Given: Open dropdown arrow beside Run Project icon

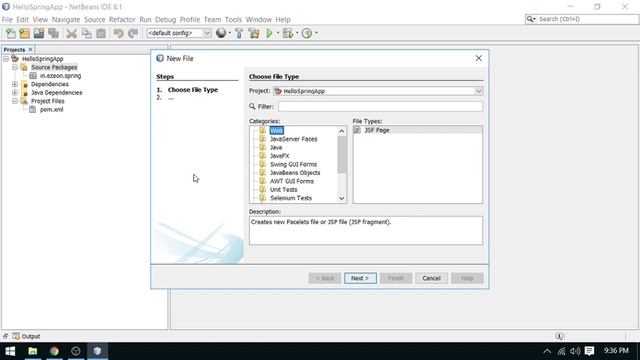Looking at the screenshot, I should (x=278, y=33).
